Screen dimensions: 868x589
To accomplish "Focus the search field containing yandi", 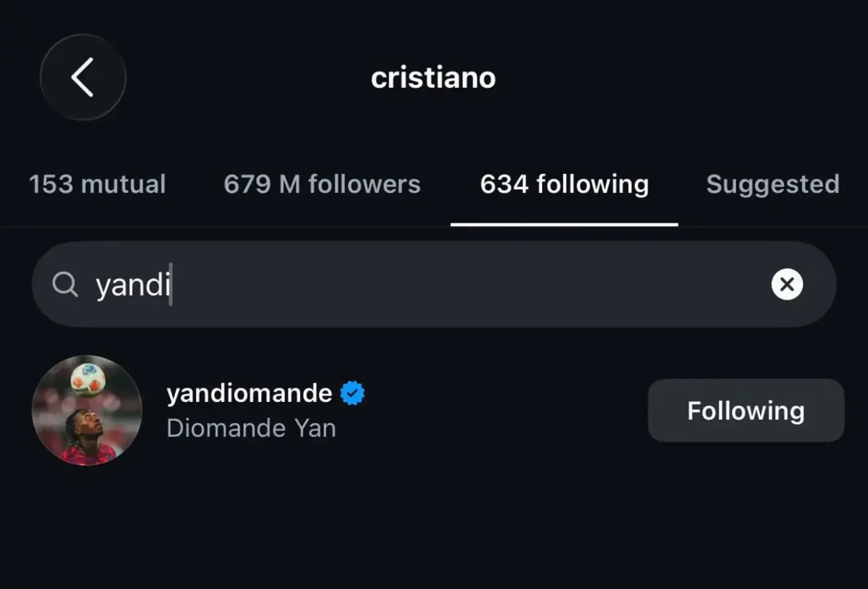I will pos(434,284).
